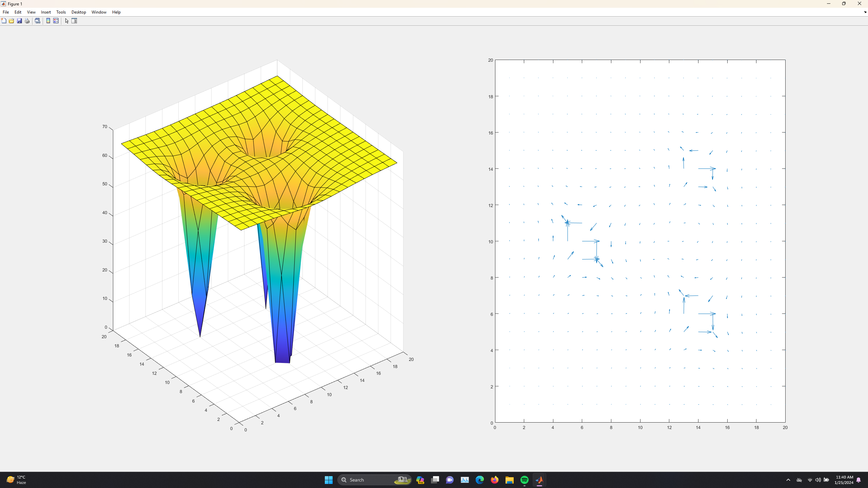Save the current figure
868x488 pixels.
pos(19,21)
